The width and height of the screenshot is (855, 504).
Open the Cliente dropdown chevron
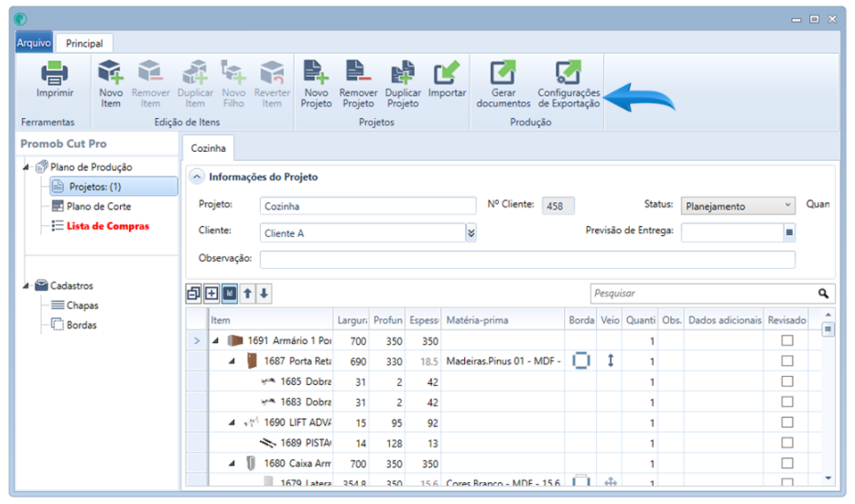coord(471,233)
